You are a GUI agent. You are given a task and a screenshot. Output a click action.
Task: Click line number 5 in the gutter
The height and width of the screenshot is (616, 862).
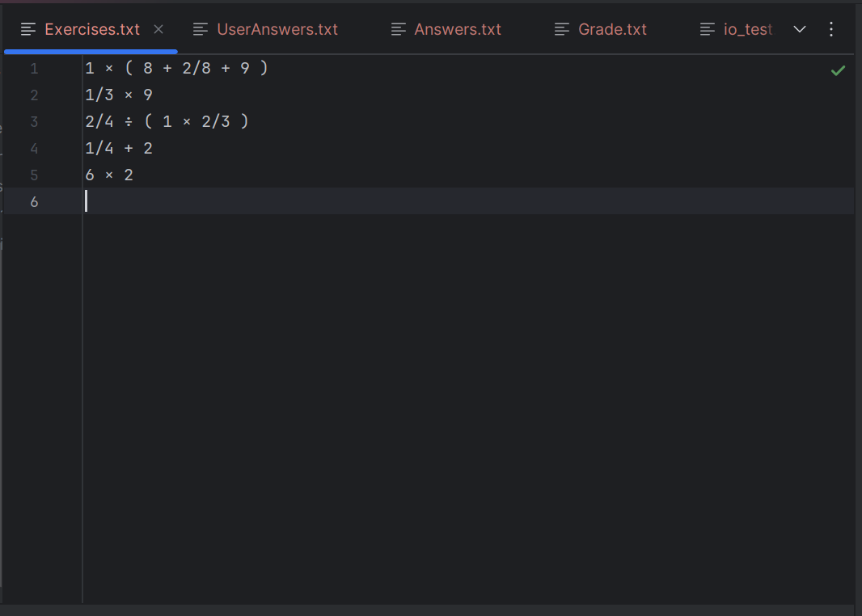[34, 175]
